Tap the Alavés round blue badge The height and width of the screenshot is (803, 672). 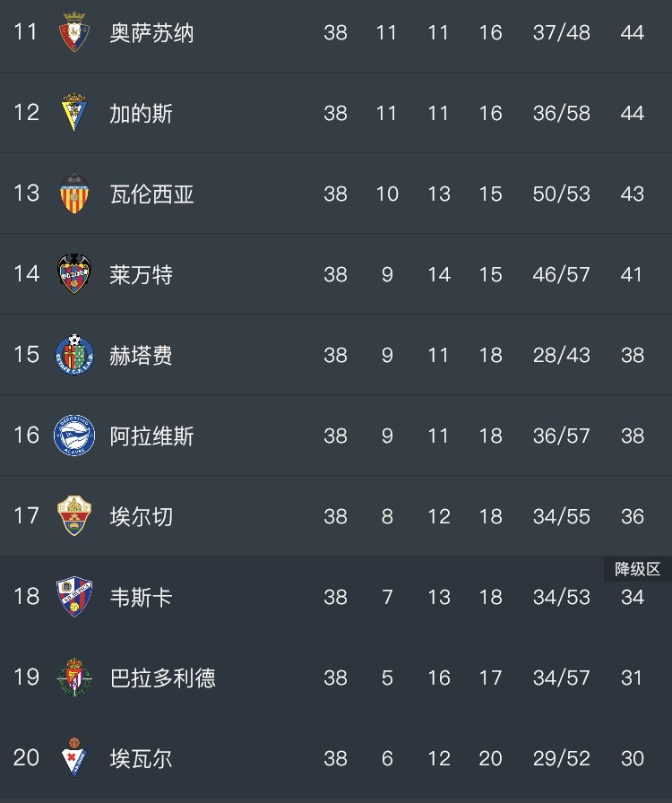(x=74, y=436)
